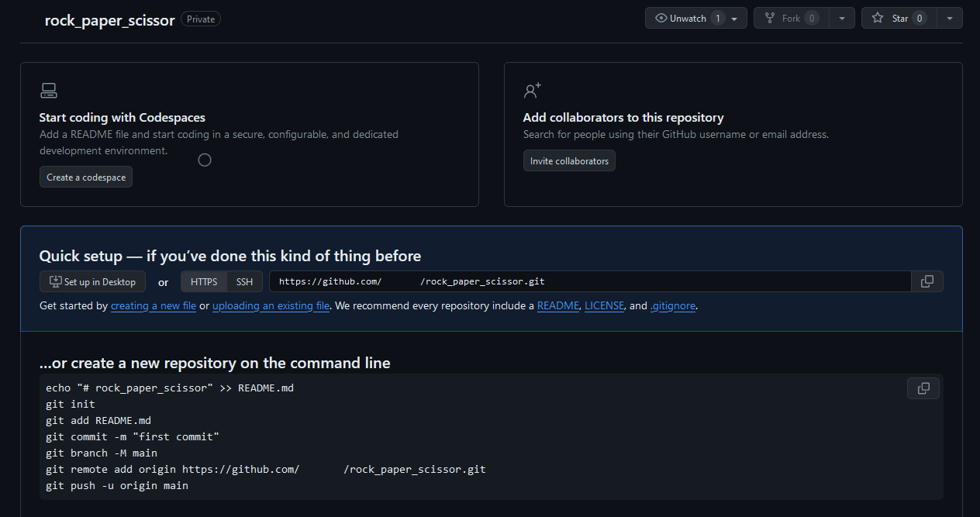
Task: Click the add collaborator person icon
Action: point(532,91)
